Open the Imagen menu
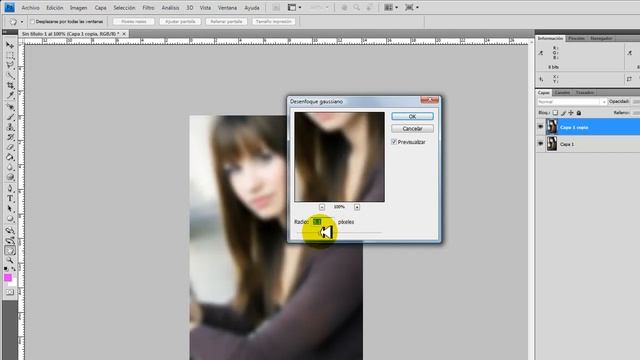This screenshot has width=640, height=360. (x=78, y=8)
